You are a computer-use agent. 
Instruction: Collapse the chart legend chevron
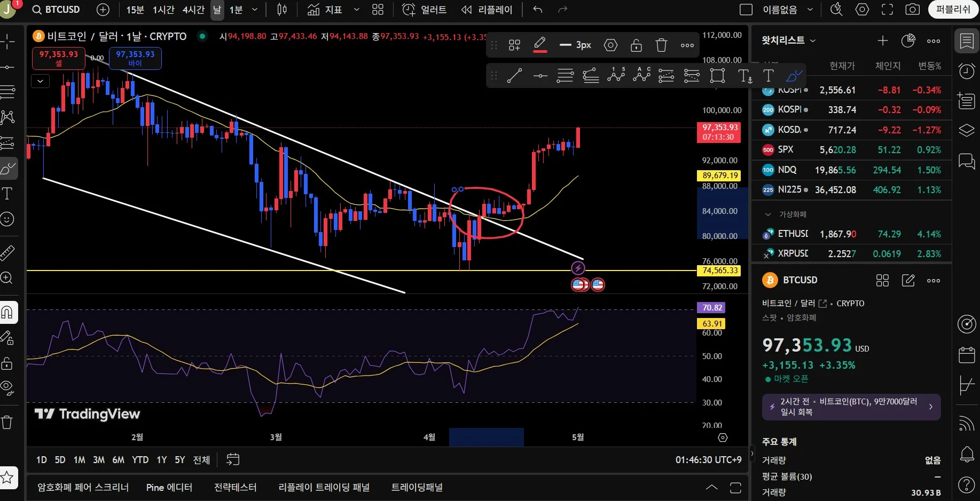click(x=40, y=81)
